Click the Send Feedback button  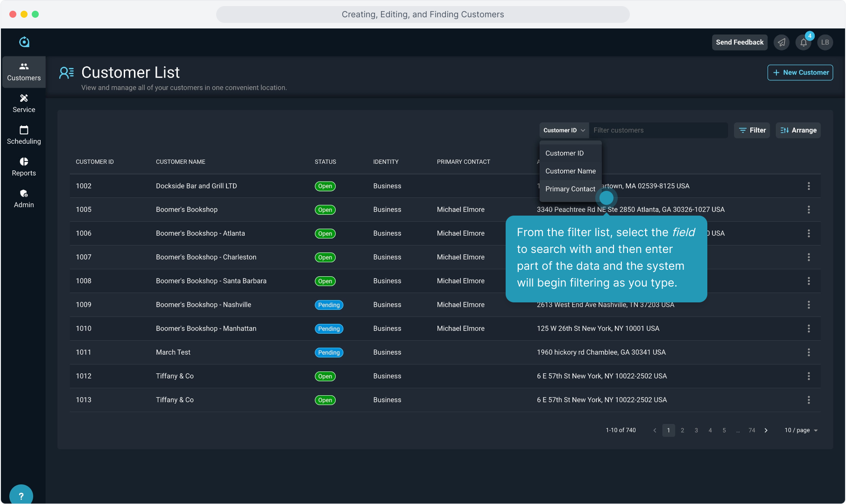coord(740,42)
